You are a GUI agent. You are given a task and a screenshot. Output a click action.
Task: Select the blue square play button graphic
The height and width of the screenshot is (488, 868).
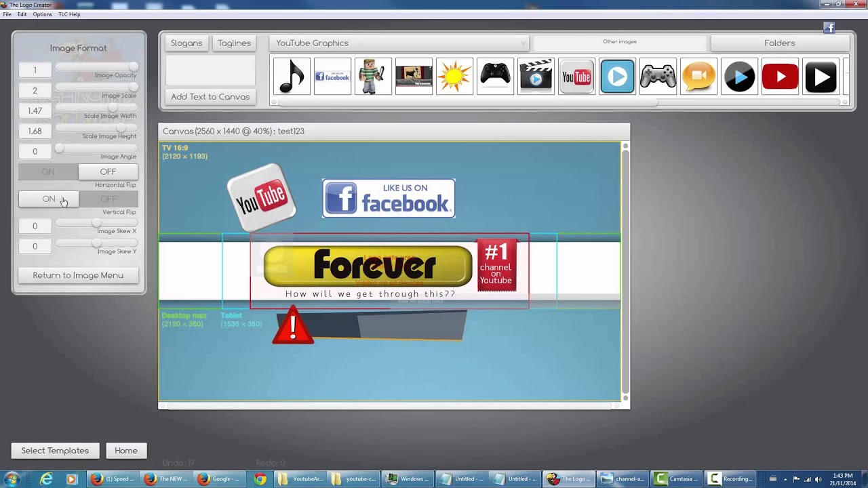617,76
